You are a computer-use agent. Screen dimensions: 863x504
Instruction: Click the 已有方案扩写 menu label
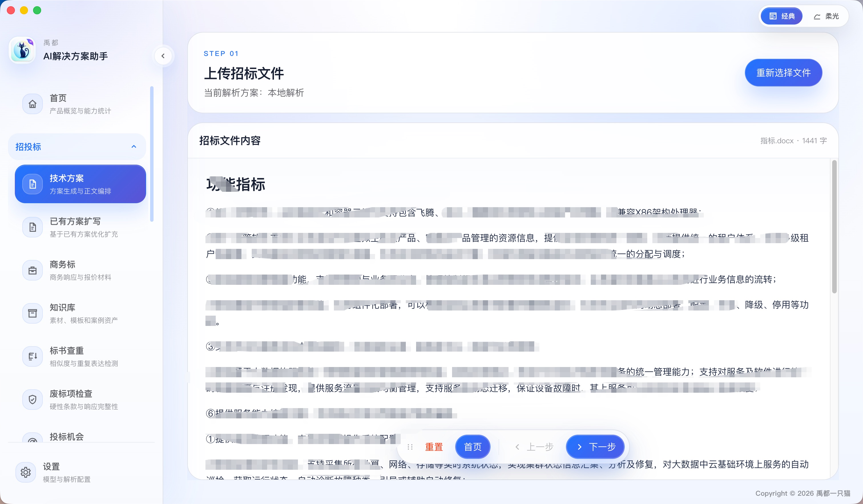[75, 221]
